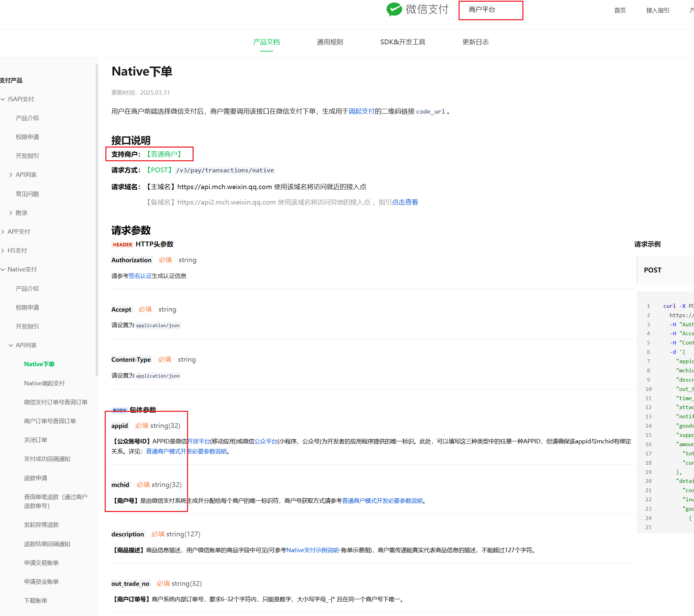Select 产品介绍 under Native支付

[x=27, y=289]
